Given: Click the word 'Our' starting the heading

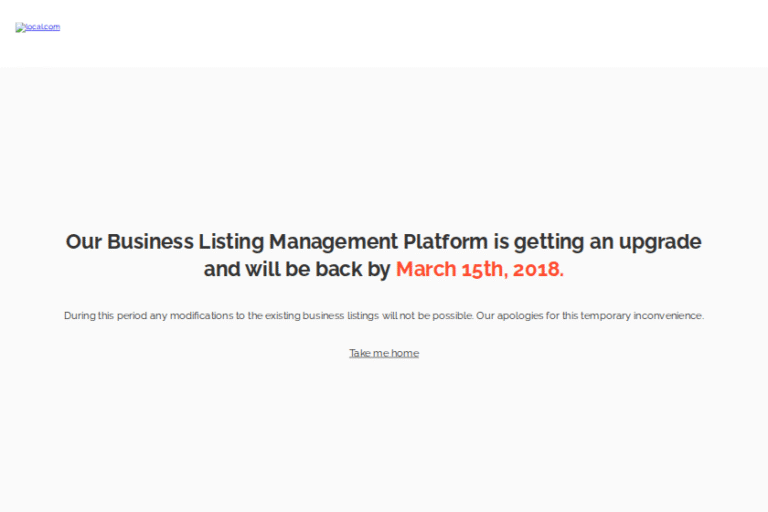Looking at the screenshot, I should tap(84, 242).
